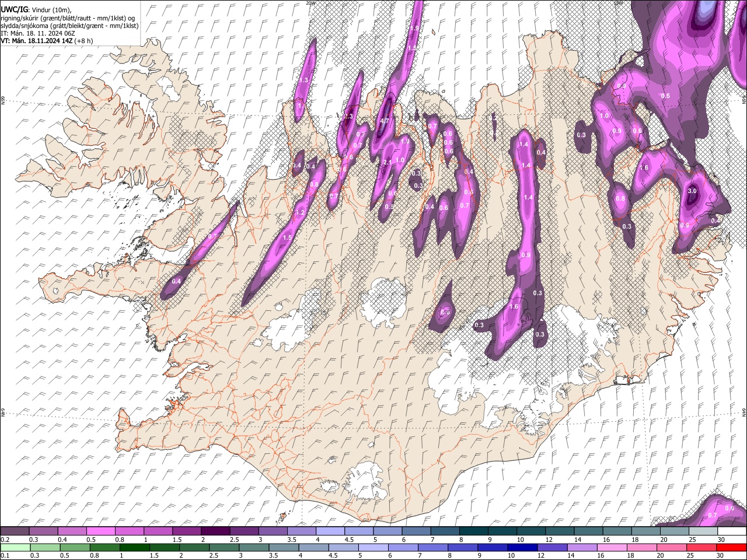Image resolution: width=747 pixels, height=560 pixels.
Task: Click the dark green bottom-row swatch above 1
Action: tap(135, 547)
